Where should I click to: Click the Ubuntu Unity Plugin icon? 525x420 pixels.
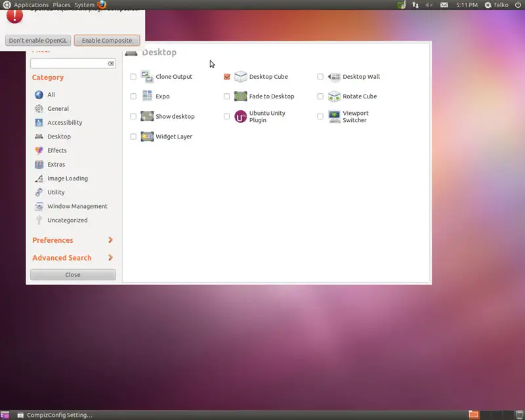(240, 117)
